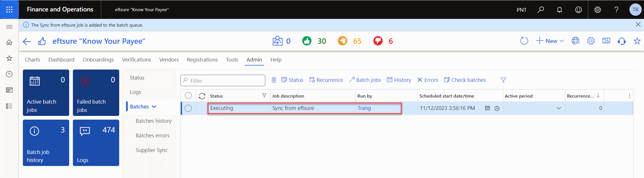This screenshot has height=178, width=644.
Task: Select the Admin tab
Action: [x=254, y=60]
